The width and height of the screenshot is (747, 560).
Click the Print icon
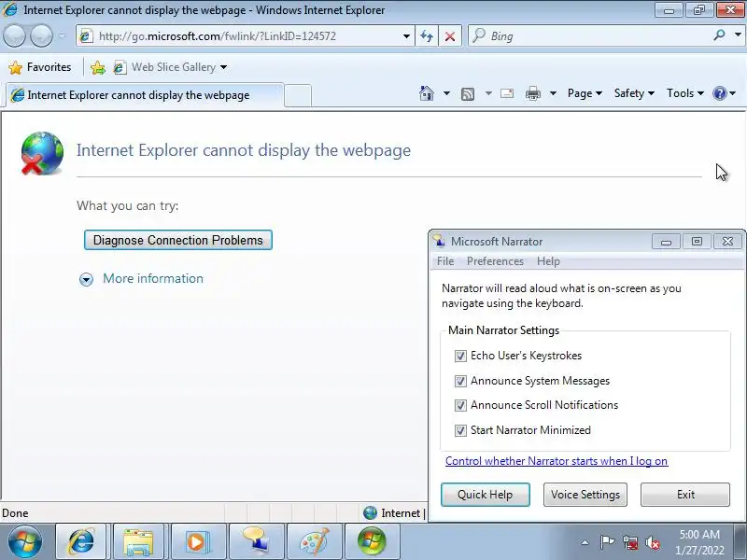pyautogui.click(x=533, y=93)
